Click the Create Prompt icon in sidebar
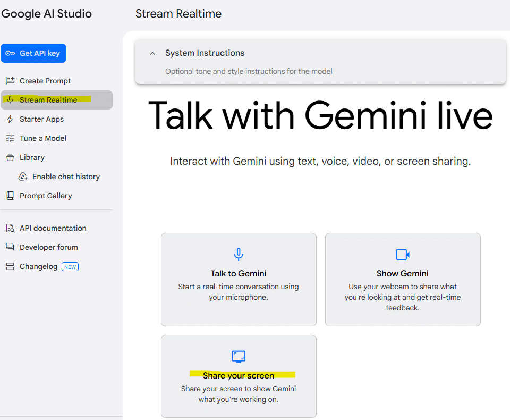 [x=10, y=81]
